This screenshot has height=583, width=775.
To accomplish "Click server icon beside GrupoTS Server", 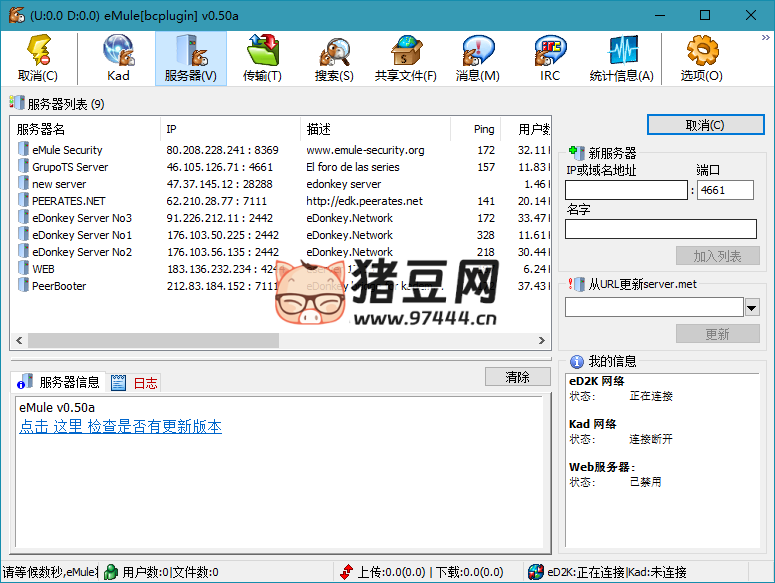I will [23, 166].
